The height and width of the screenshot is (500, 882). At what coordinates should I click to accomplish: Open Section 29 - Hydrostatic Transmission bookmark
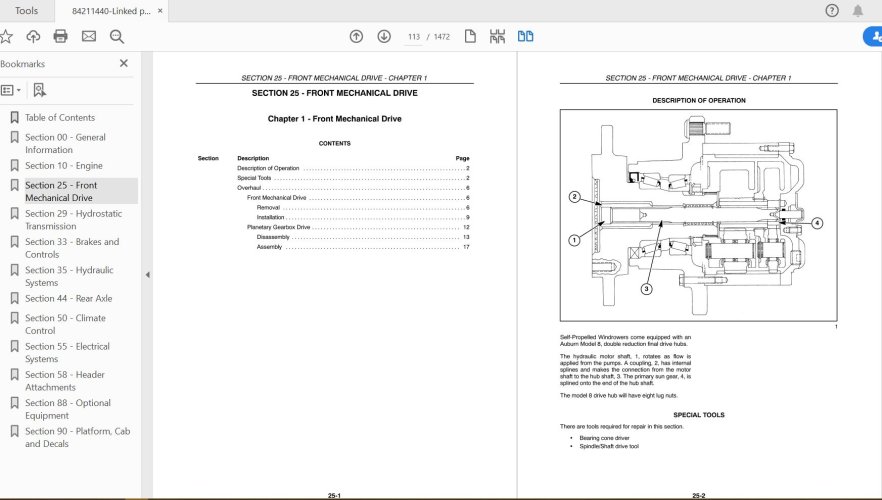tap(73, 220)
